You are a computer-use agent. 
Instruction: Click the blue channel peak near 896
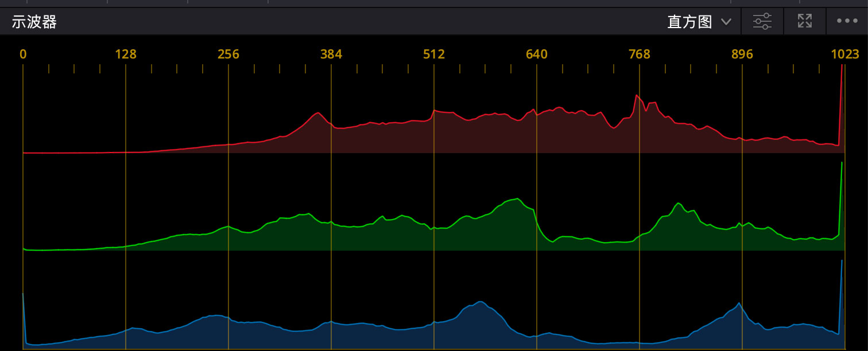[x=739, y=303]
